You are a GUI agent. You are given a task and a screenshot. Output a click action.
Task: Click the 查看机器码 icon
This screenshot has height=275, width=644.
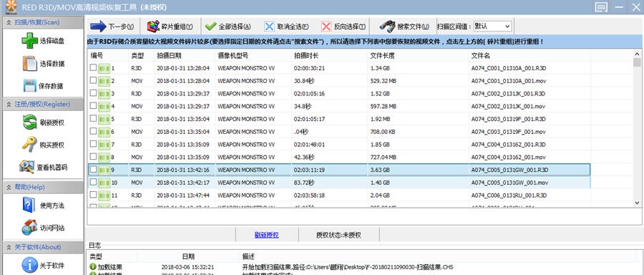(x=26, y=167)
